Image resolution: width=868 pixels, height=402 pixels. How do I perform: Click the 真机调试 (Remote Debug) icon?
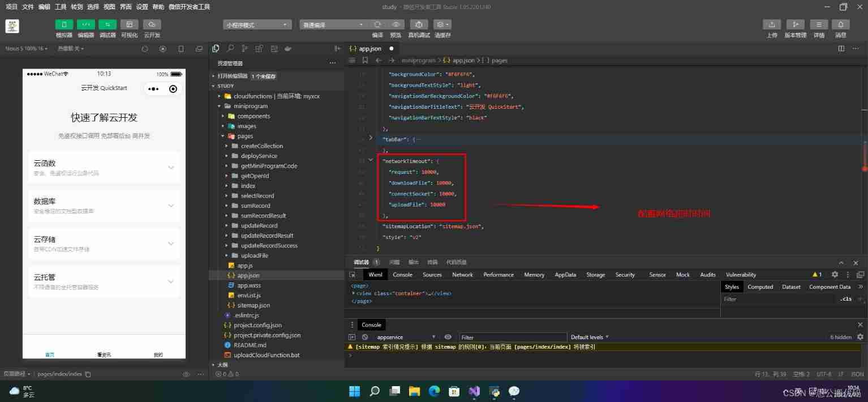point(418,24)
